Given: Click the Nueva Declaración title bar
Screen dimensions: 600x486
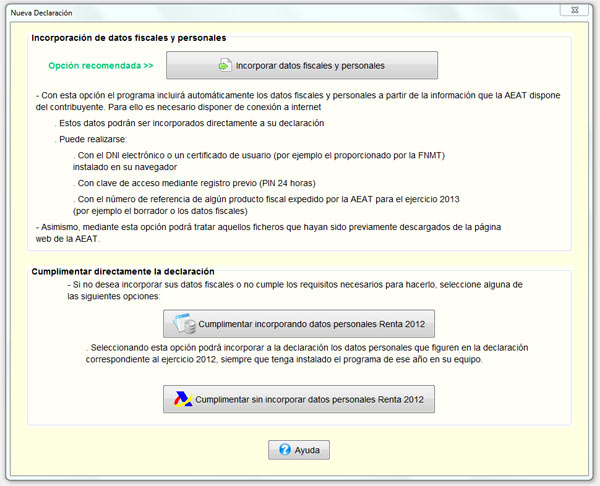Looking at the screenshot, I should pos(283,13).
